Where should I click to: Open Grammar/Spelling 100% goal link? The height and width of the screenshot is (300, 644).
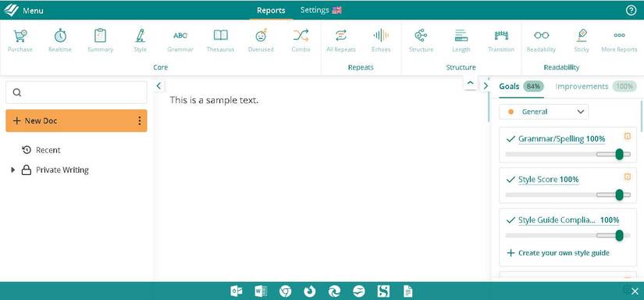click(x=561, y=139)
